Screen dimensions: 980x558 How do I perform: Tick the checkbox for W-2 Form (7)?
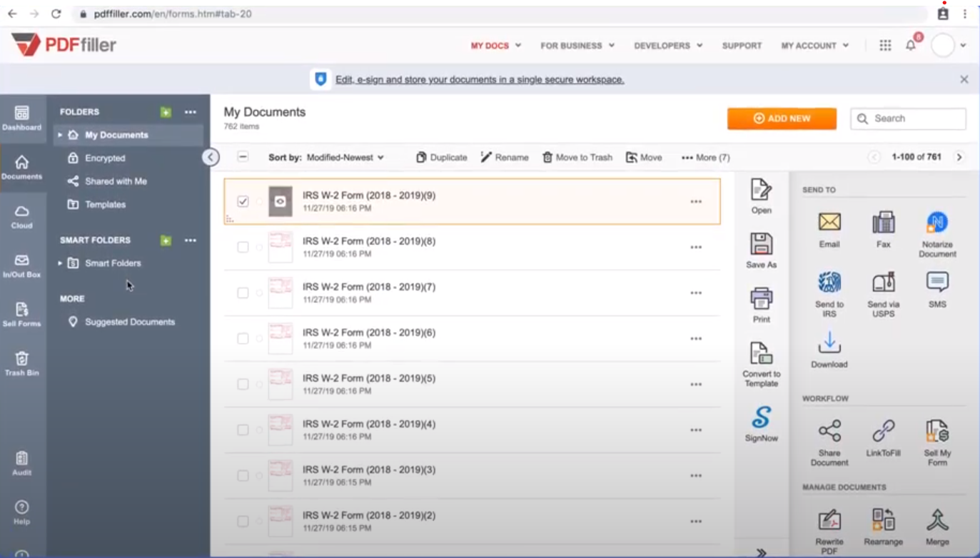pyautogui.click(x=243, y=293)
